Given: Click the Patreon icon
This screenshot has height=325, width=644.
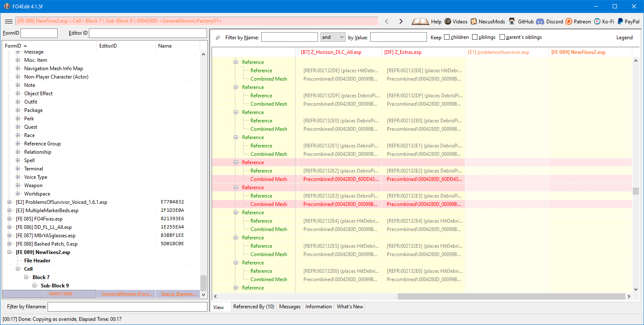Looking at the screenshot, I should click(x=569, y=21).
